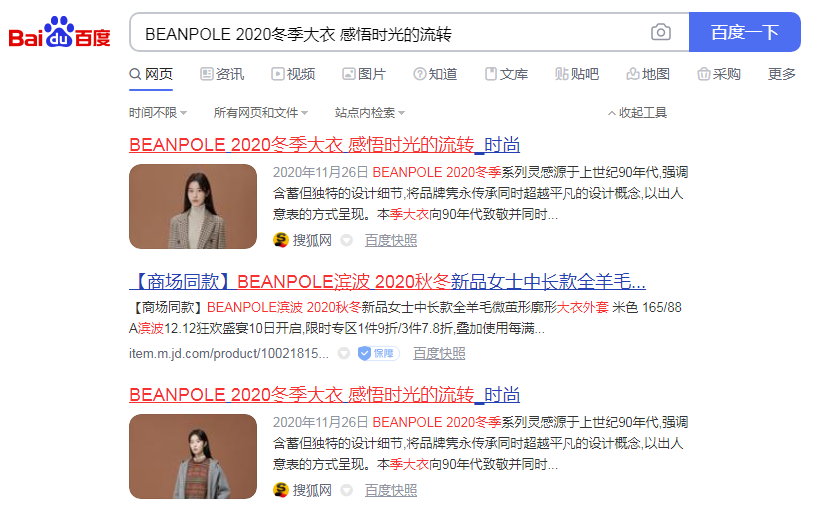Screen dimensions: 823x518
Task: Open third BEANPOLE 2020冬季大衣 result title
Action: (324, 394)
